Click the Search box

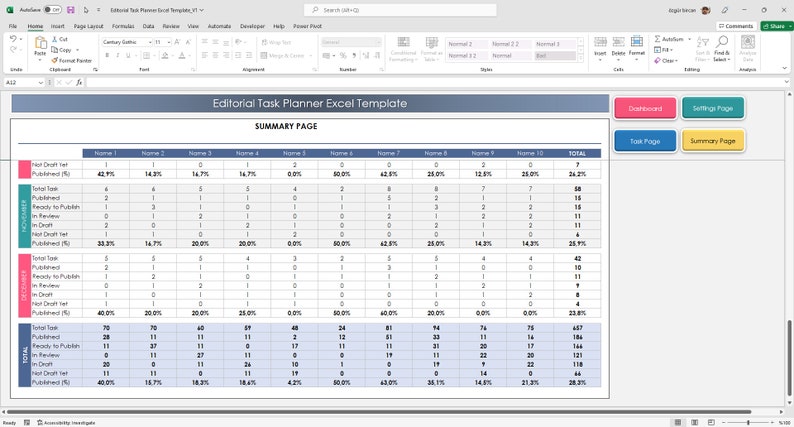tap(400, 10)
